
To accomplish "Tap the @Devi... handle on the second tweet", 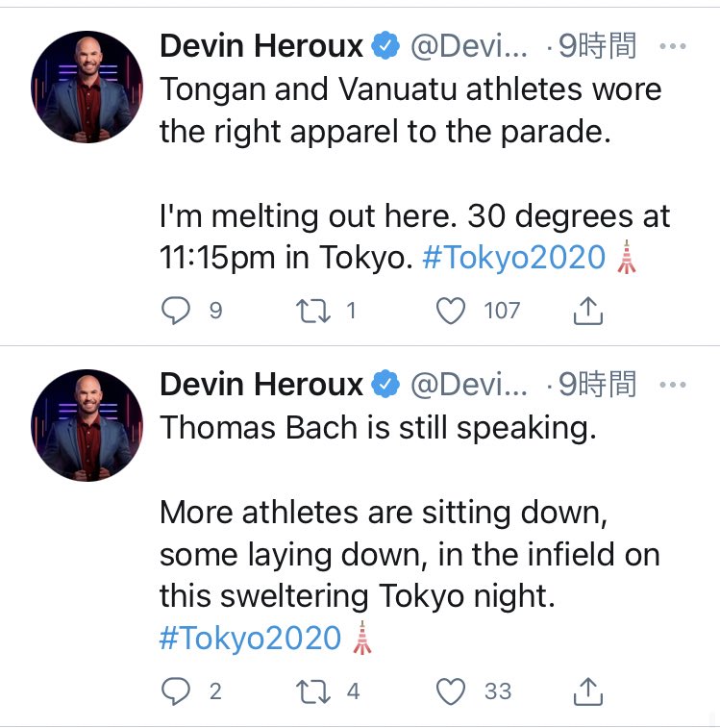I will 469,385.
